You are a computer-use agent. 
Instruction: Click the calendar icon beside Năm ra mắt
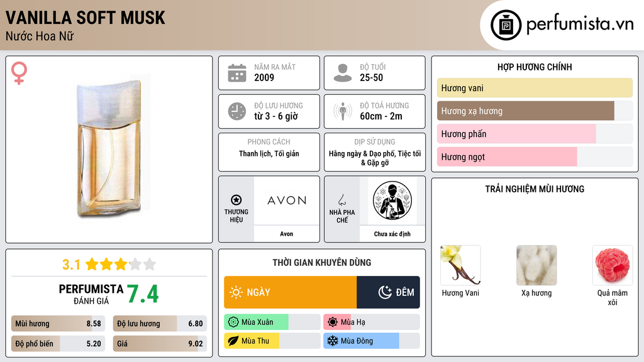(x=237, y=73)
